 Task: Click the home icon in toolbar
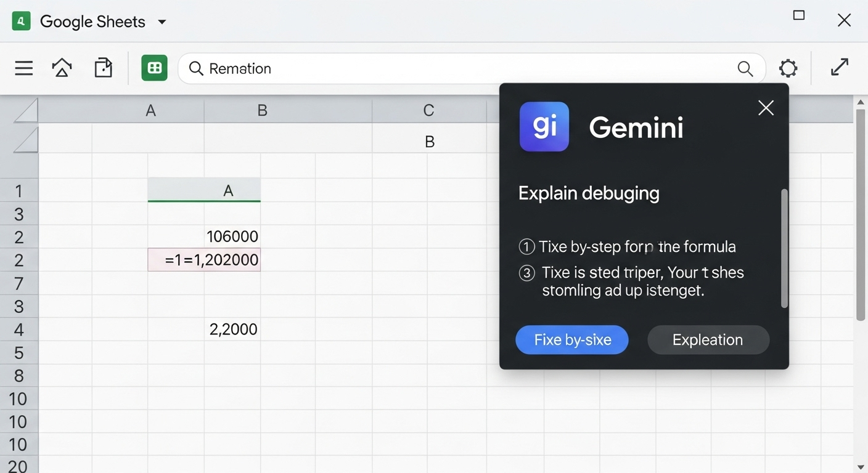(62, 68)
